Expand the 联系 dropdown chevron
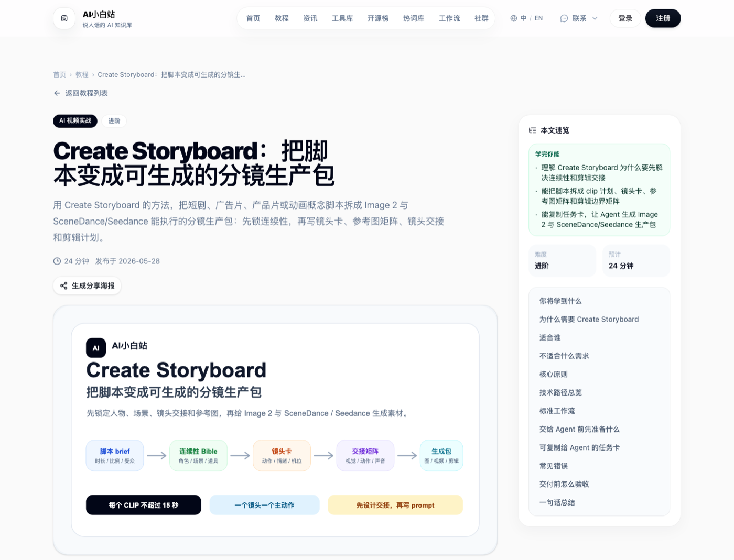This screenshot has height=560, width=734. click(x=595, y=18)
